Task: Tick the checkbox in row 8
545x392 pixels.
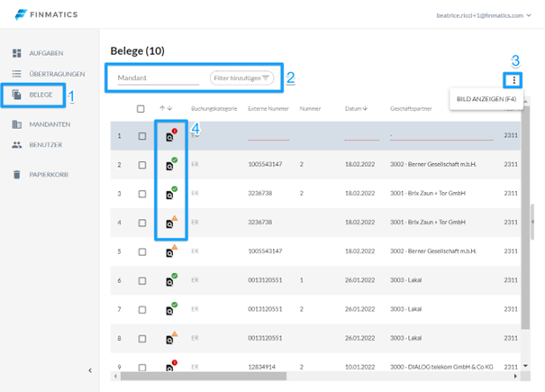Action: (142, 339)
